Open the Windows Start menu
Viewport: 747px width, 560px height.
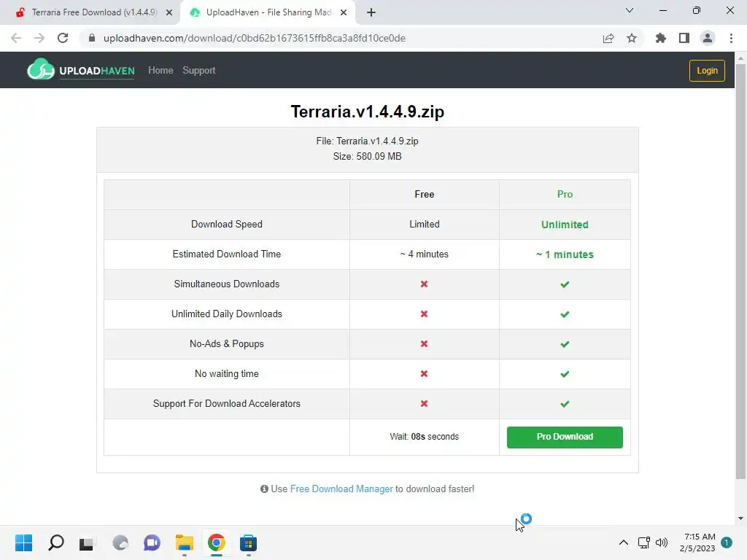pos(23,542)
